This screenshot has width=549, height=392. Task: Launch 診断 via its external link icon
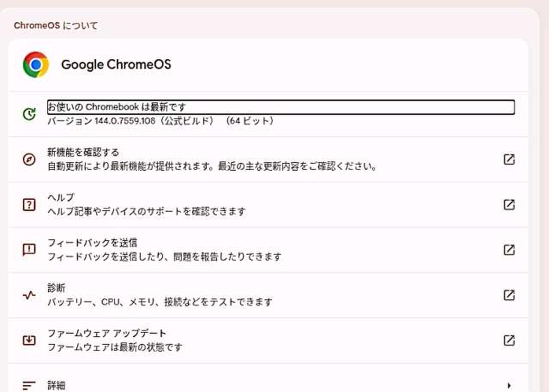click(509, 295)
